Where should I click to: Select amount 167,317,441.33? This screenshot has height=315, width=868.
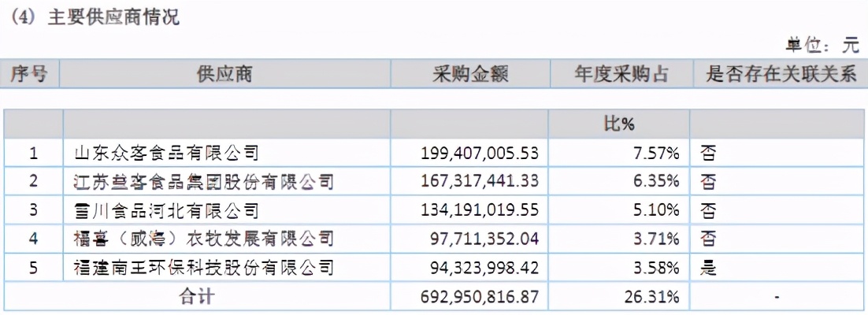[x=480, y=182]
